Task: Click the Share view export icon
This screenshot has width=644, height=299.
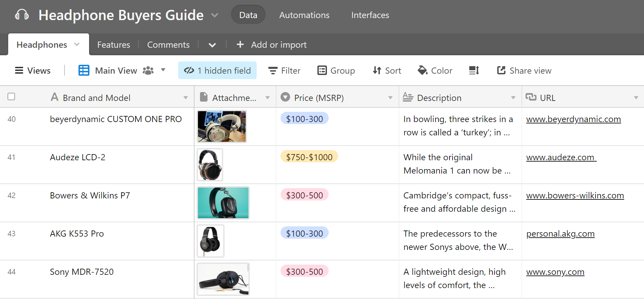Action: [x=501, y=70]
